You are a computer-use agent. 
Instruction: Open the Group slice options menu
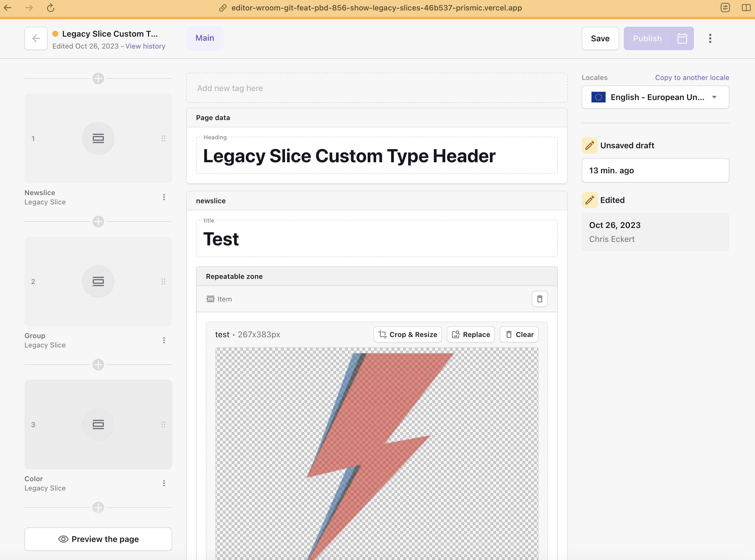click(x=164, y=340)
